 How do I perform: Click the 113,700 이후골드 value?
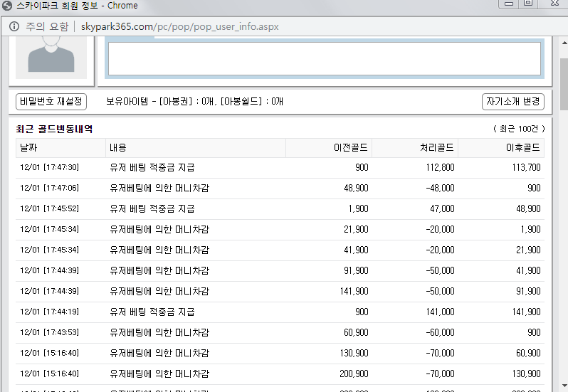click(x=528, y=168)
